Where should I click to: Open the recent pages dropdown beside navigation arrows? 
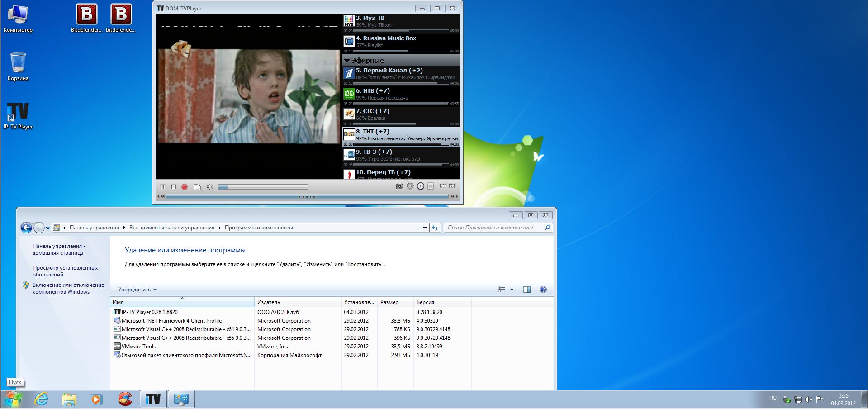(48, 228)
